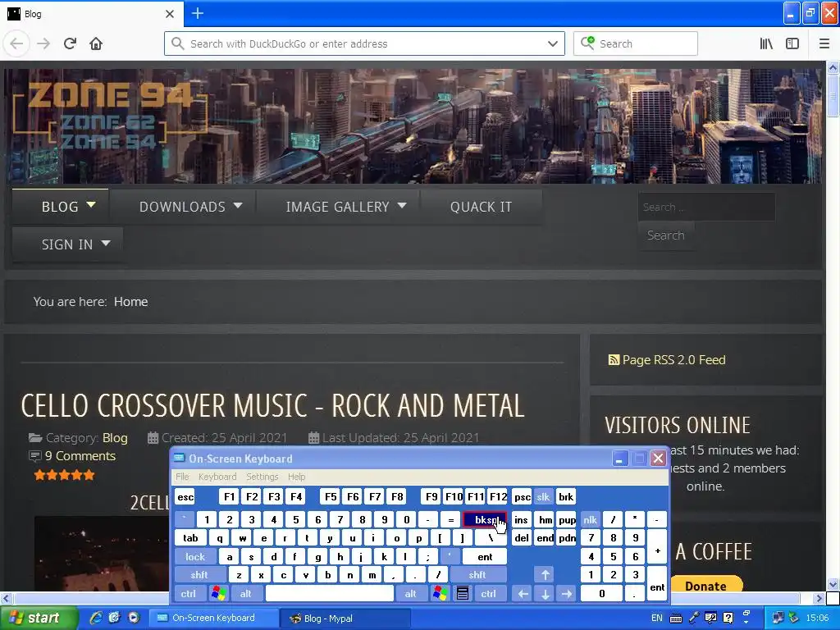Toggle the lock (caps lock) key

pos(195,557)
